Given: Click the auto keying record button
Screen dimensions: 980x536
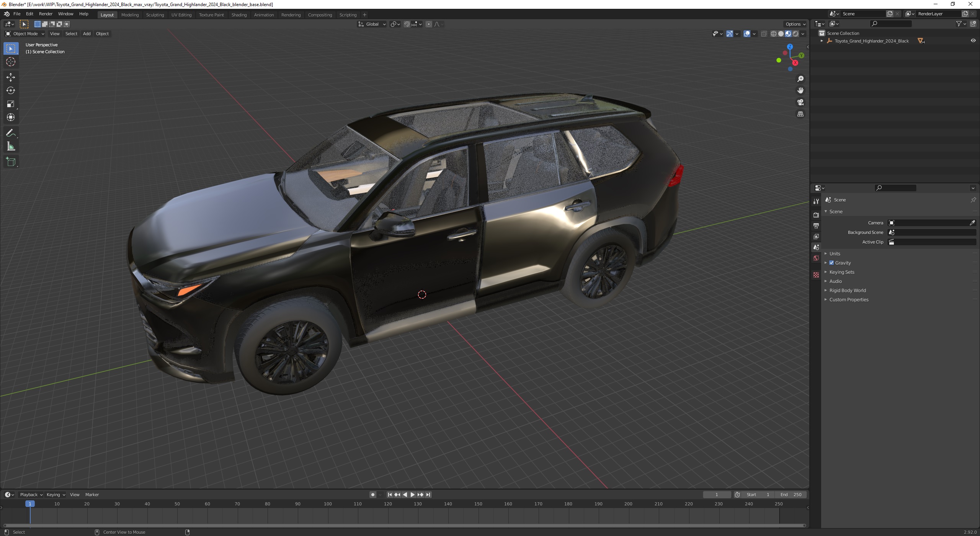Looking at the screenshot, I should pyautogui.click(x=373, y=495).
